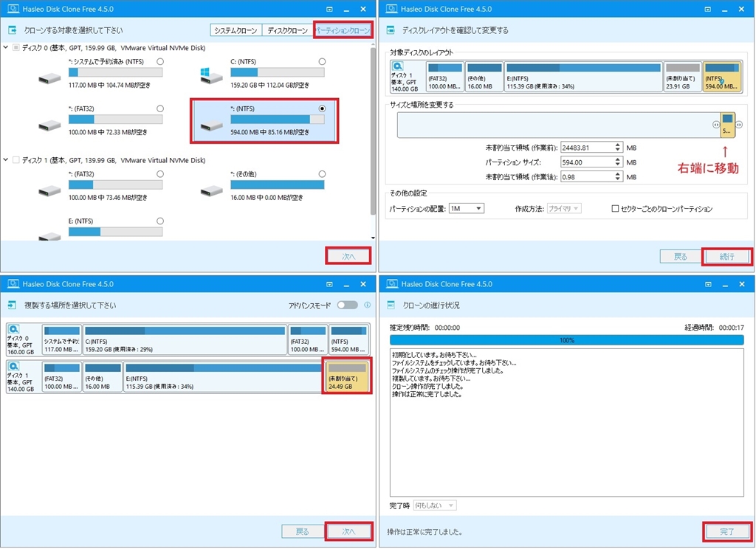
Task: Click Disk 1 FAT32 drive icon in source selection window
Action: pos(49,191)
